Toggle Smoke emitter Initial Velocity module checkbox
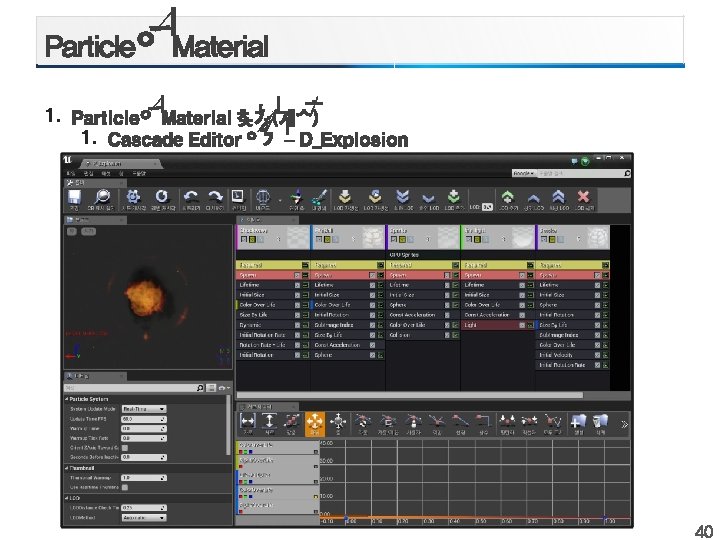Screen dimensions: 720x540 click(597, 355)
